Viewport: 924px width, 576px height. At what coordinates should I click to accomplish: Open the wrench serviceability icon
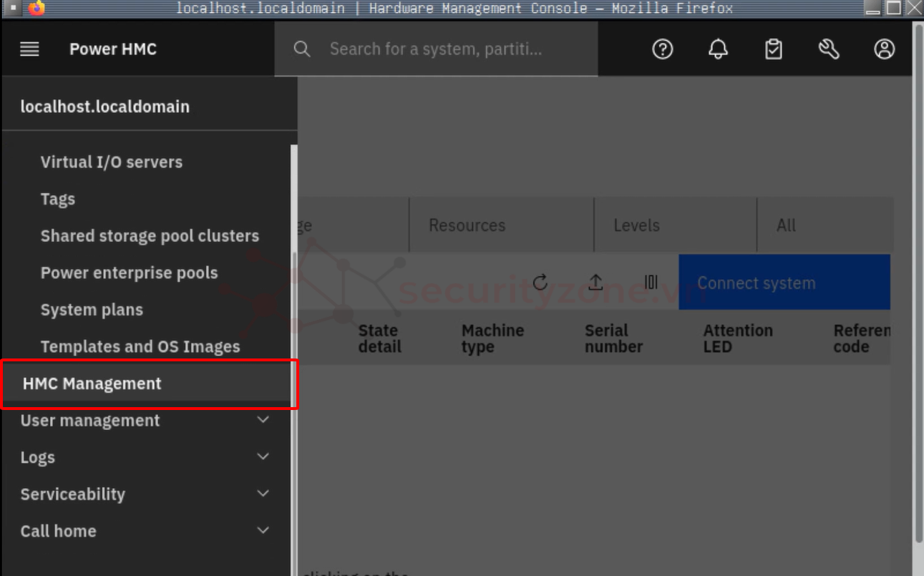(x=829, y=49)
